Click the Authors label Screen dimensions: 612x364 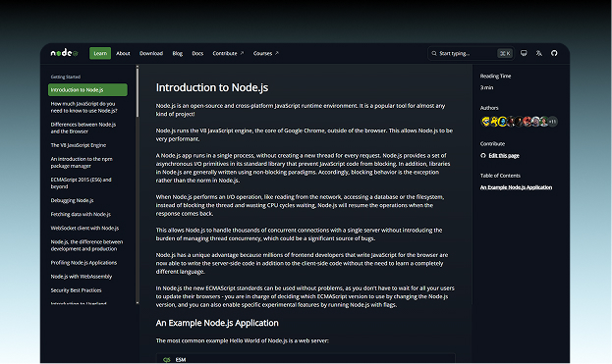pos(489,108)
